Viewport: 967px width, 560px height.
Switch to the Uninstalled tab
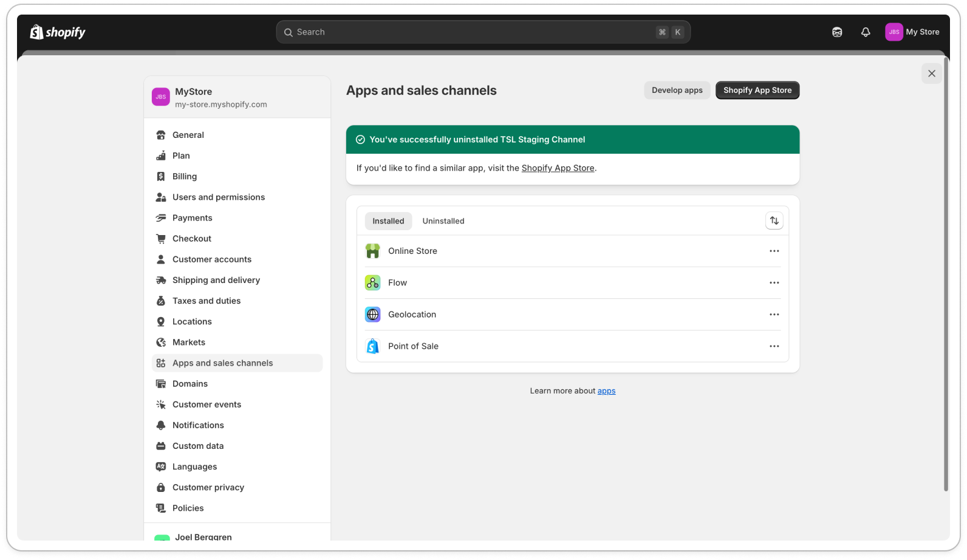[x=443, y=221]
